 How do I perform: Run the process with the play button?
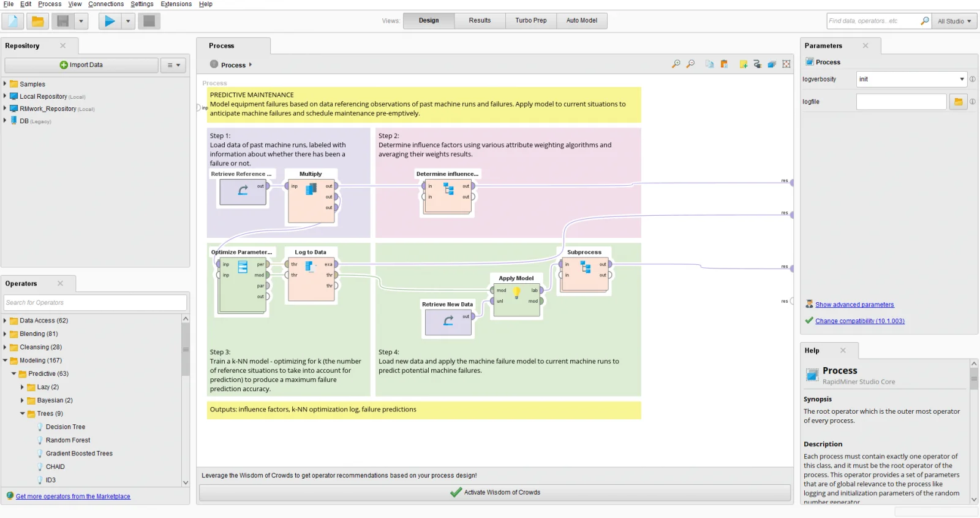(x=109, y=21)
